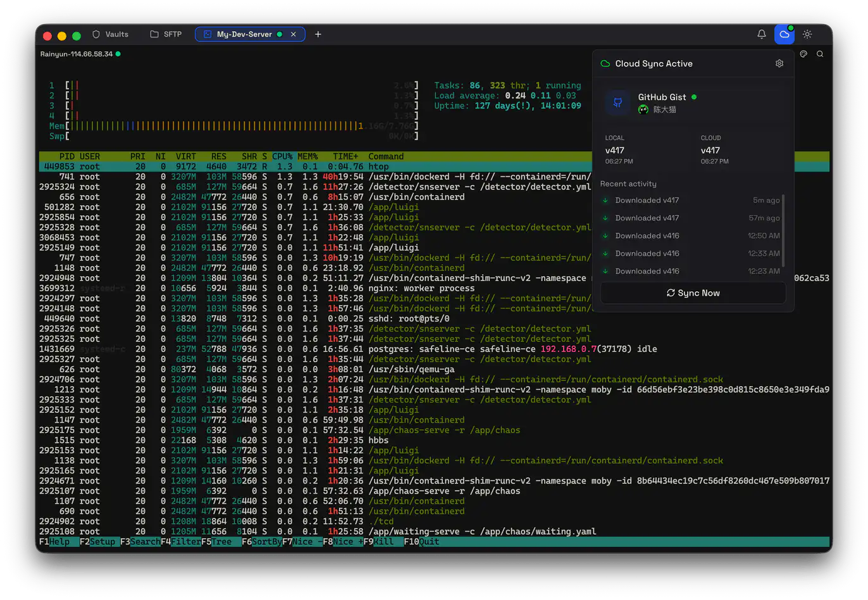This screenshot has height=600, width=868.
Task: Close the My-Dev-Server tab
Action: tap(294, 34)
